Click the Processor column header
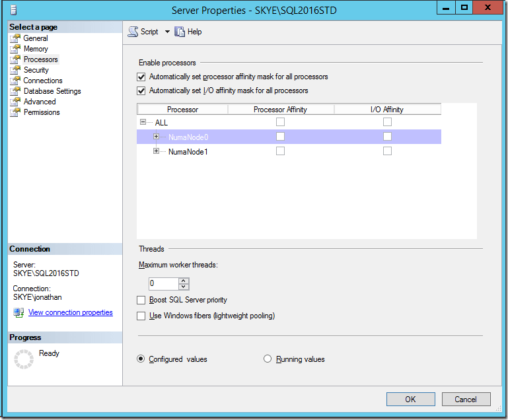This screenshot has width=508, height=420. pos(182,110)
